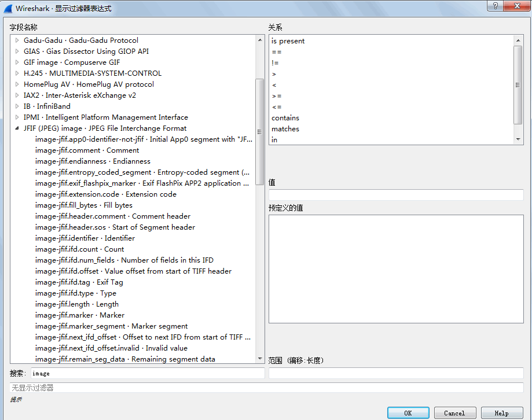Select the image-jfif.fill_bytes field
Viewport: 532px width, 420px height.
click(x=83, y=205)
